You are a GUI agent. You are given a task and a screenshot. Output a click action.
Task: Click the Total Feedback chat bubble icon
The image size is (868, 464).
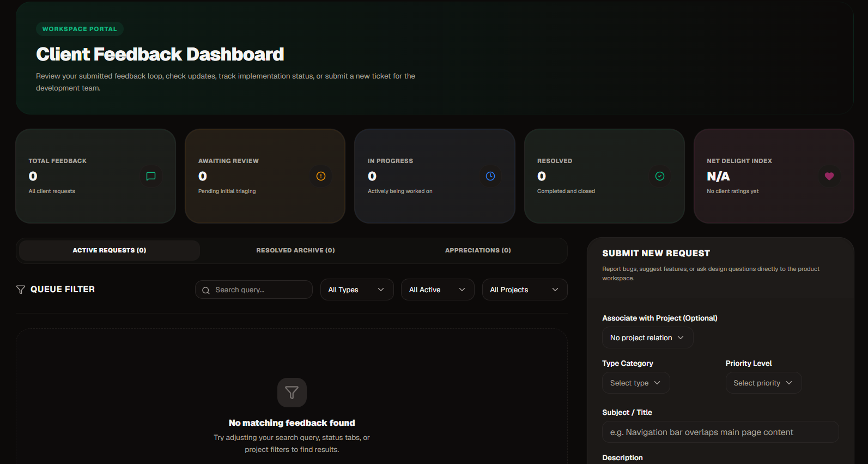(151, 176)
